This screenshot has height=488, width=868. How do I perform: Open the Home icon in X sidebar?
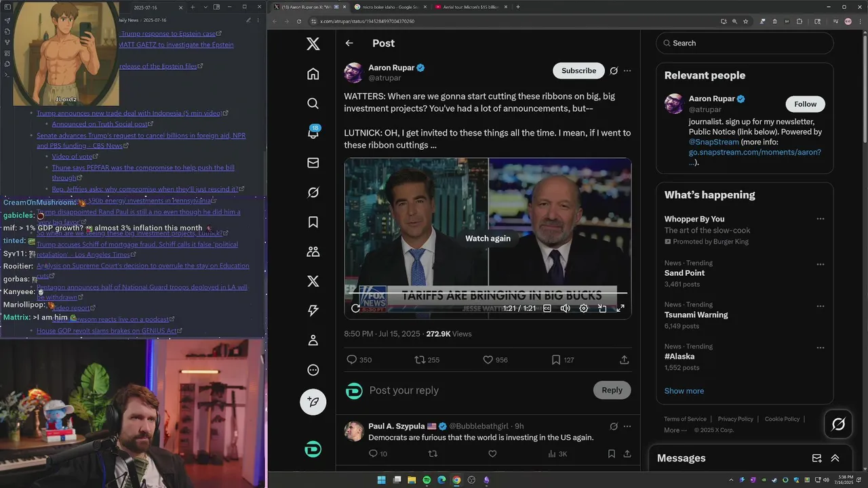[313, 74]
